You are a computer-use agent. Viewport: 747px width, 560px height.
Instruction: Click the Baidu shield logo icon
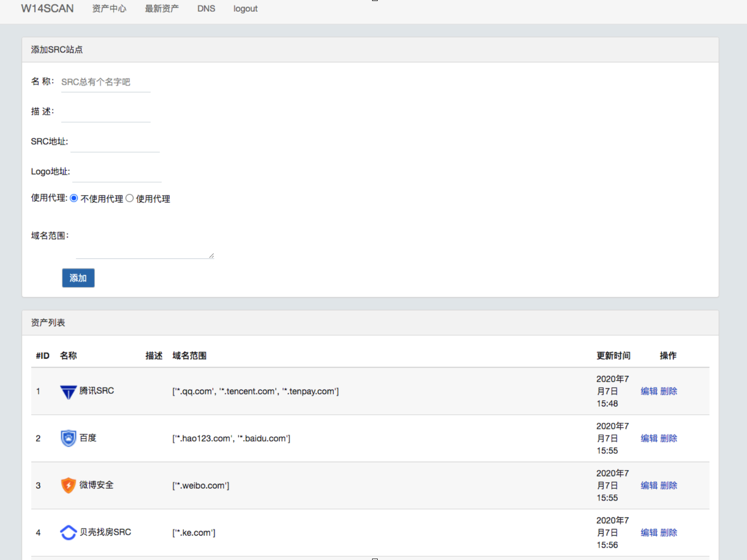(68, 438)
